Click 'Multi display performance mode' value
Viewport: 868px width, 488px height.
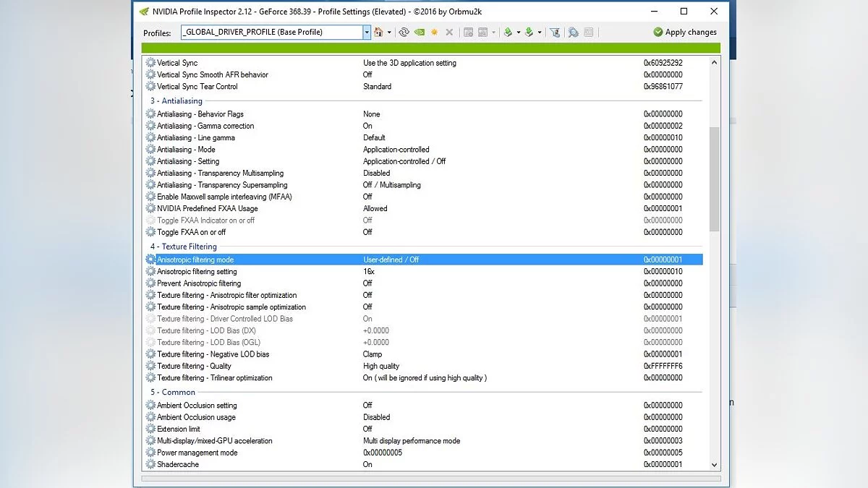tap(412, 440)
